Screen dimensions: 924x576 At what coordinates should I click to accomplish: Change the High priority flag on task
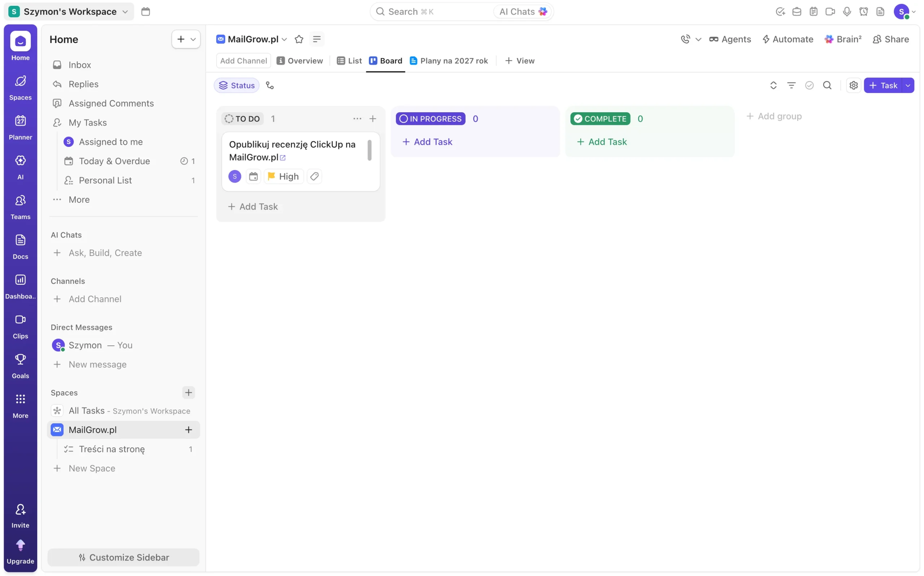pyautogui.click(x=283, y=176)
